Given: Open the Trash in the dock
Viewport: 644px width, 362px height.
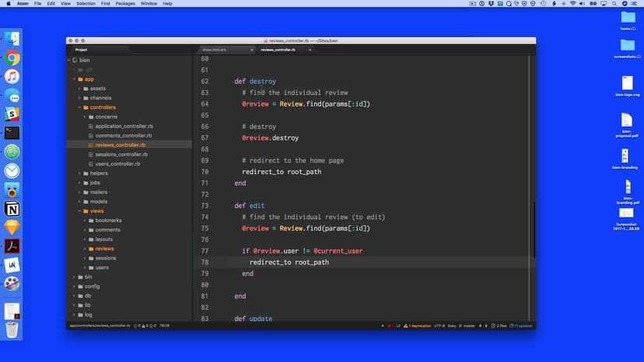Looking at the screenshot, I should (12, 329).
